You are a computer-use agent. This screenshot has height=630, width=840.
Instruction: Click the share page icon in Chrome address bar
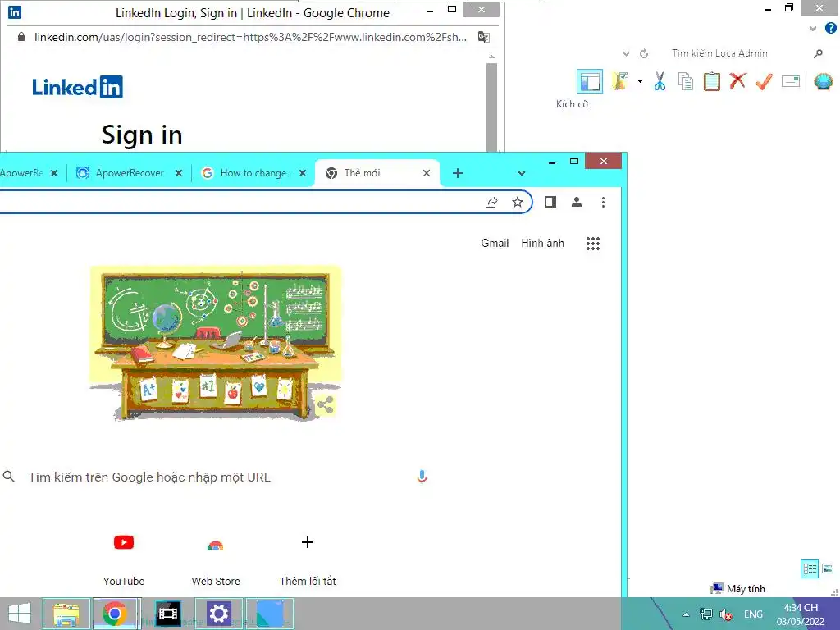coord(491,202)
